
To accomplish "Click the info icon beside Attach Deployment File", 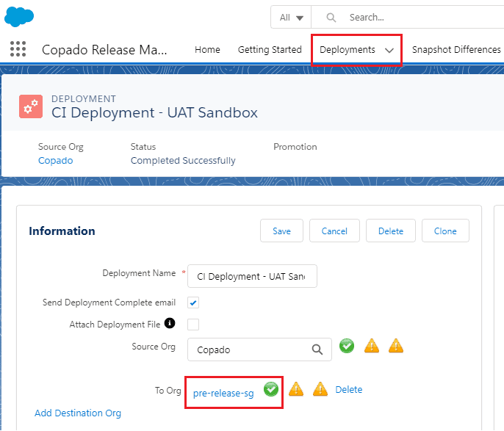I will (170, 323).
